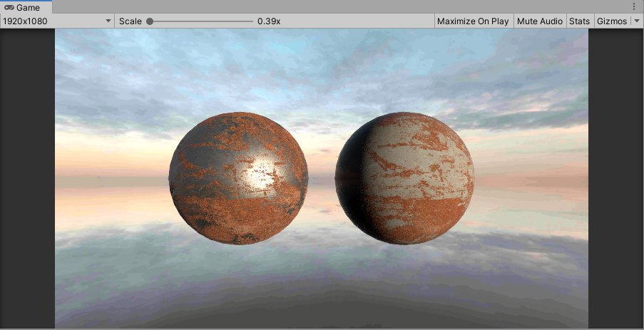Click the Scale slider handle
Image resolution: width=644 pixels, height=330 pixels.
point(150,21)
